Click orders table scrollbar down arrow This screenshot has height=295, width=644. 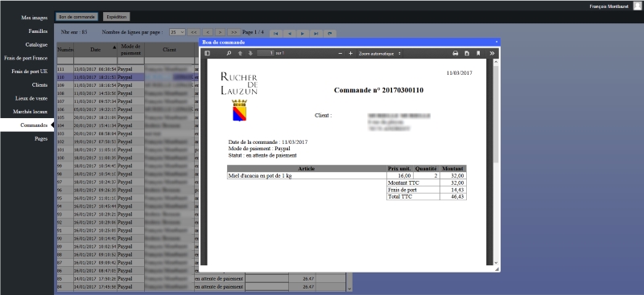pos(349,289)
